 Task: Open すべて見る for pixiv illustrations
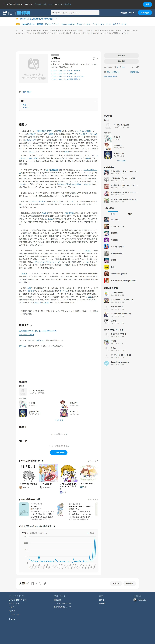[93, 461]
